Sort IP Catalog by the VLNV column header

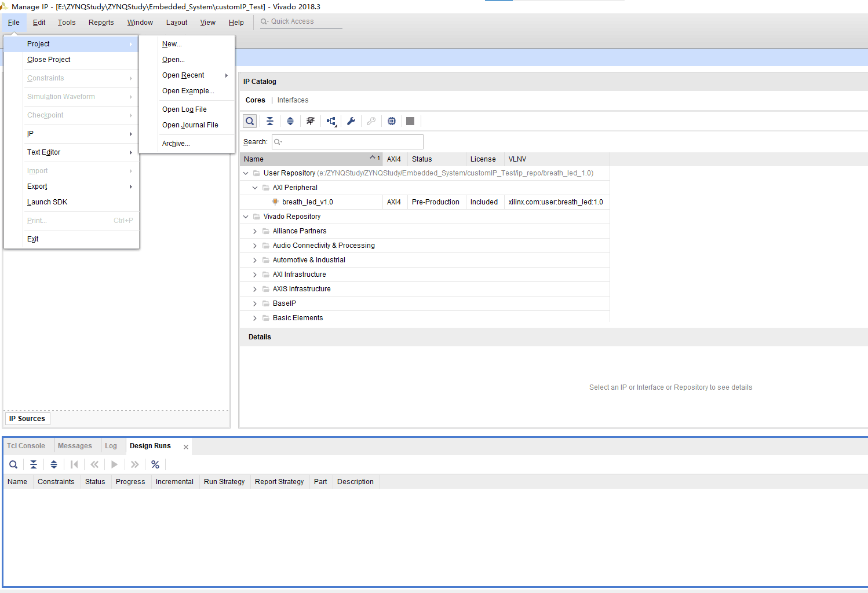click(x=556, y=159)
